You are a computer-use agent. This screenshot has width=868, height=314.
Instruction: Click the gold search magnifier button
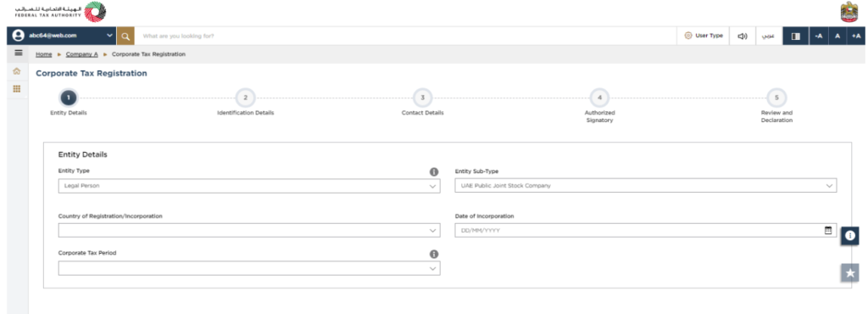click(x=125, y=36)
